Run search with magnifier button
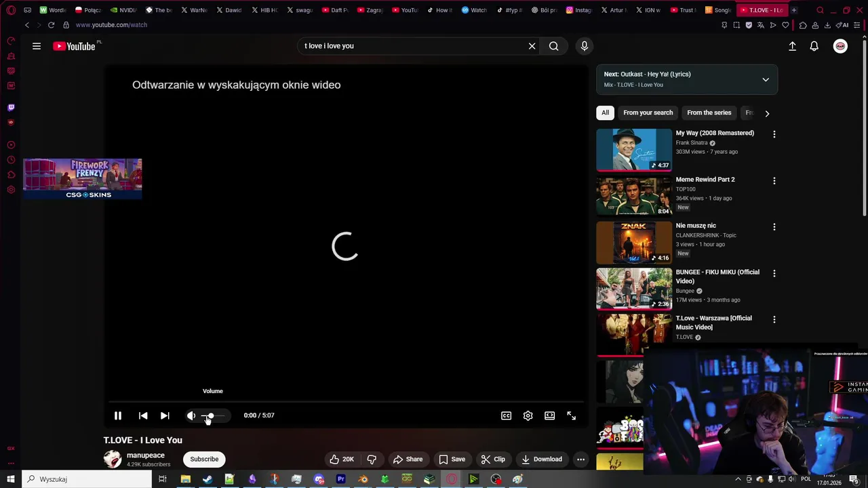This screenshot has height=488, width=868. click(554, 46)
